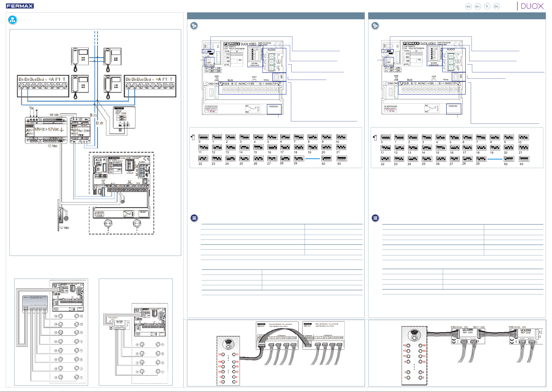Click the gears icon in the right column
Screen dimensions: 552x392
[375, 26]
